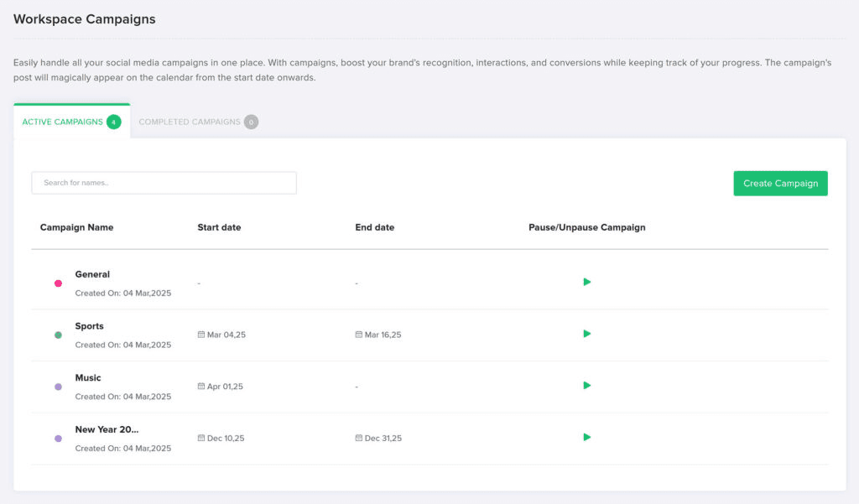Image resolution: width=859 pixels, height=504 pixels.
Task: Unpause the General campaign play icon
Action: pyautogui.click(x=586, y=282)
